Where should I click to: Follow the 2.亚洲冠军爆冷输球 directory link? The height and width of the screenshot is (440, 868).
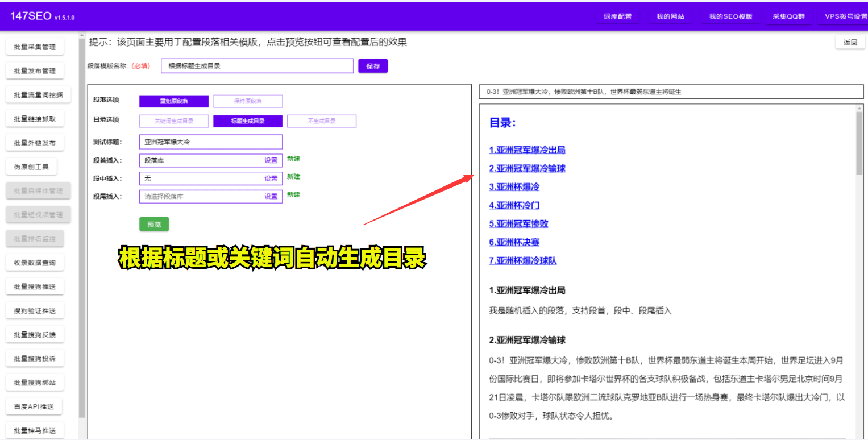coord(527,168)
